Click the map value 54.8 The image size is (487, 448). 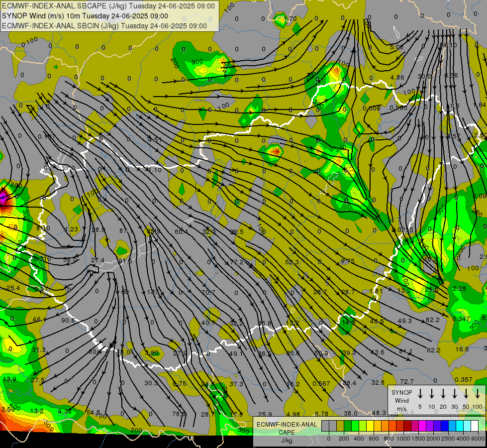[x=93, y=413]
